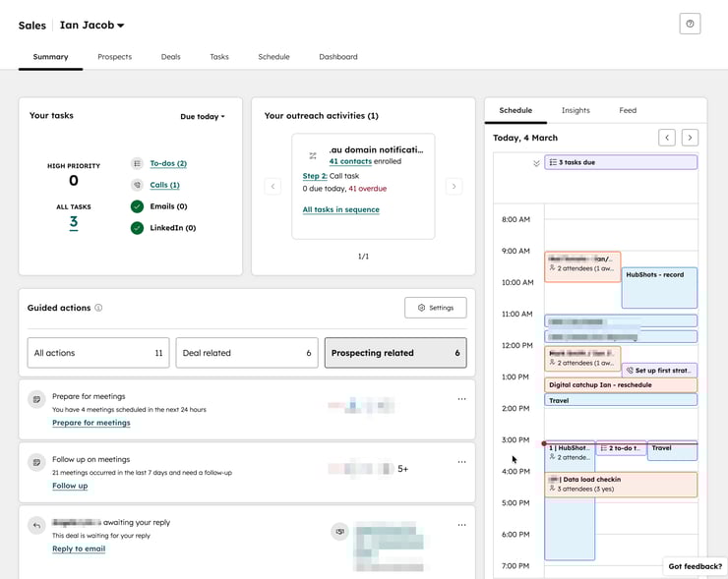This screenshot has width=728, height=579.
Task: Show previous outreach activity card
Action: click(273, 186)
